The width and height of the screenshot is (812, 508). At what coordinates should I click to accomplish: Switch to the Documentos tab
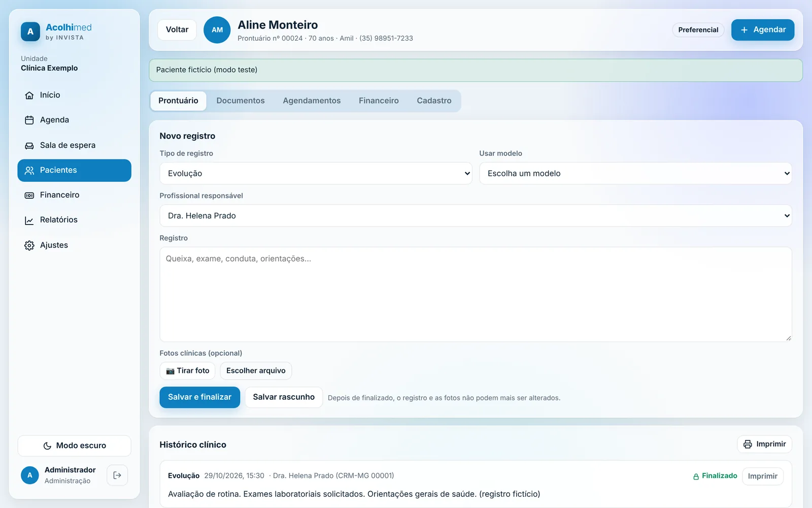(x=241, y=101)
